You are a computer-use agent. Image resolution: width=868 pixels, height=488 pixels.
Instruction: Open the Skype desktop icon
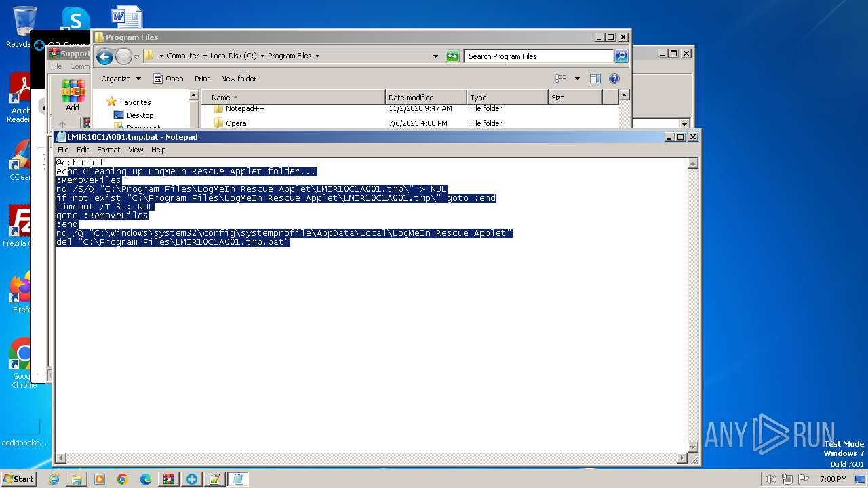(75, 19)
